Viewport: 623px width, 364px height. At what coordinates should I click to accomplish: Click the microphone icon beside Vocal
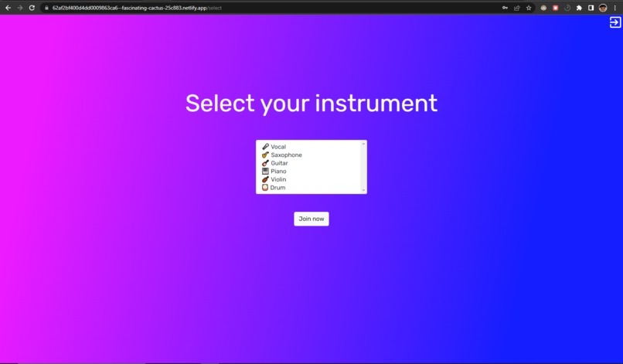click(265, 147)
